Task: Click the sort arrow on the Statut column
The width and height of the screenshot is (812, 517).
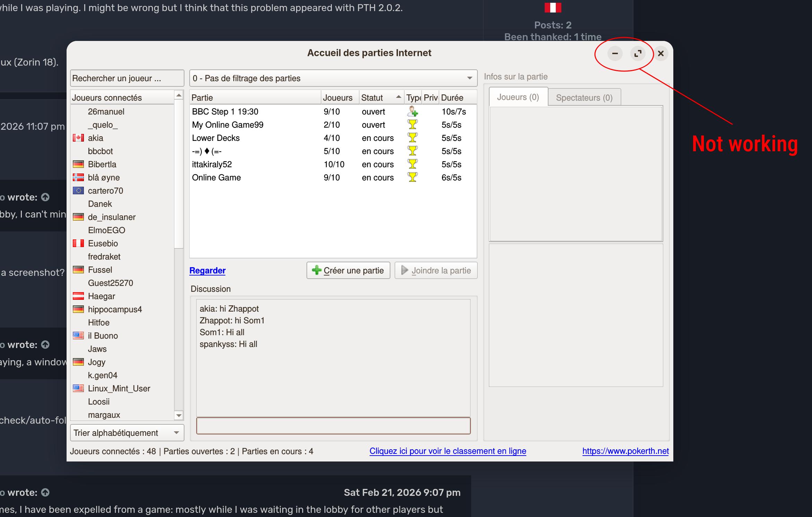Action: pyautogui.click(x=398, y=96)
